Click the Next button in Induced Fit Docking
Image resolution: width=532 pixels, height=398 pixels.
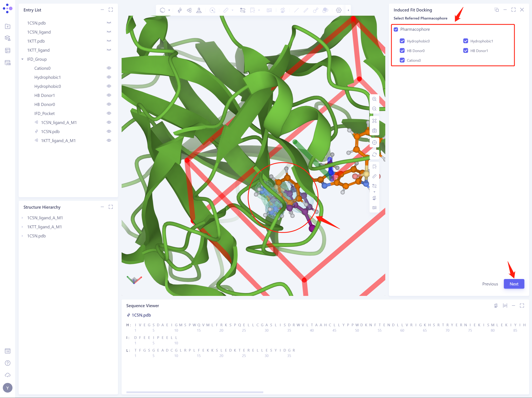pos(514,284)
